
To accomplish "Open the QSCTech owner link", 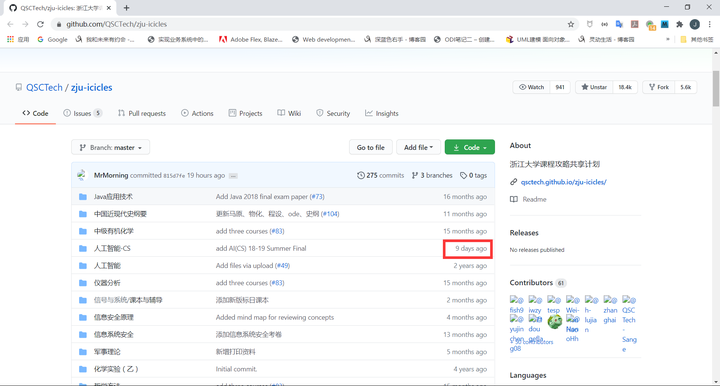I will [44, 87].
